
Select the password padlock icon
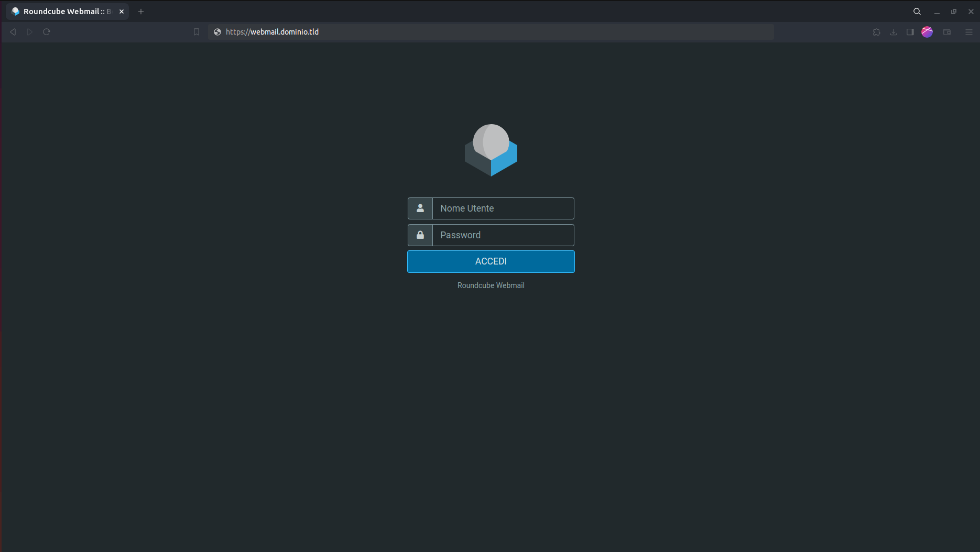click(420, 235)
